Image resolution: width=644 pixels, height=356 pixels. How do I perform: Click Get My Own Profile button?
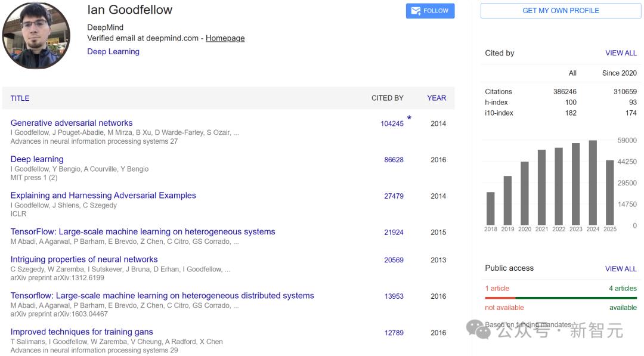561,11
